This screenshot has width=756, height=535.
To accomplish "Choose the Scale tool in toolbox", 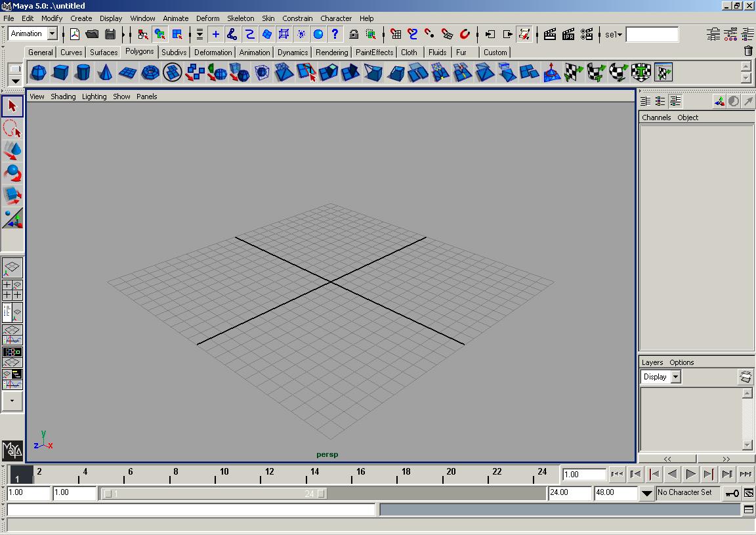I will pyautogui.click(x=12, y=196).
